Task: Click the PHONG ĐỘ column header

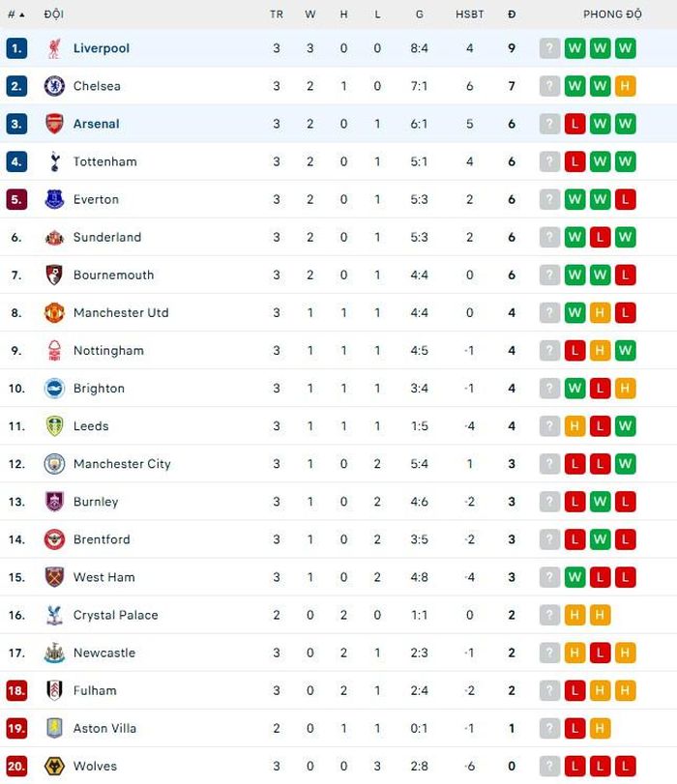Action: point(612,15)
